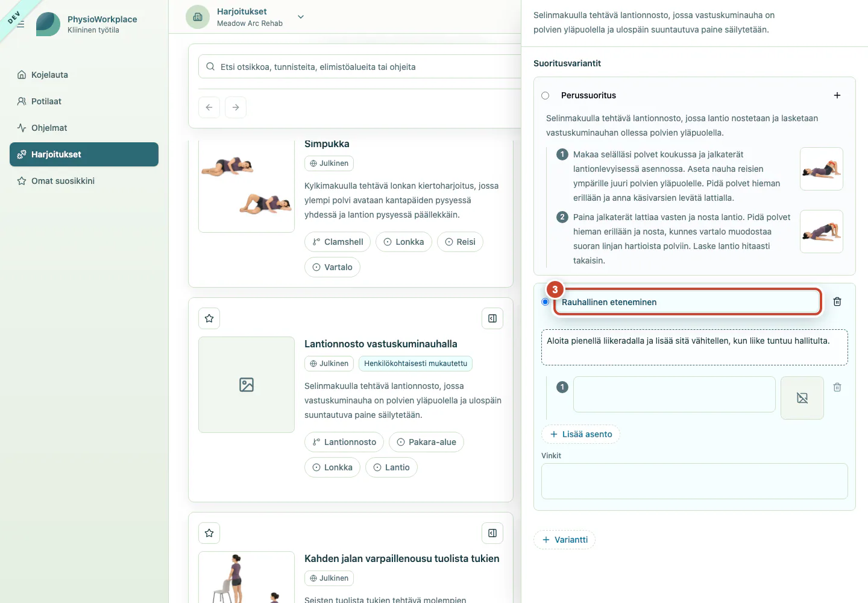Go to next page with right arrow
The height and width of the screenshot is (603, 868).
click(x=236, y=107)
